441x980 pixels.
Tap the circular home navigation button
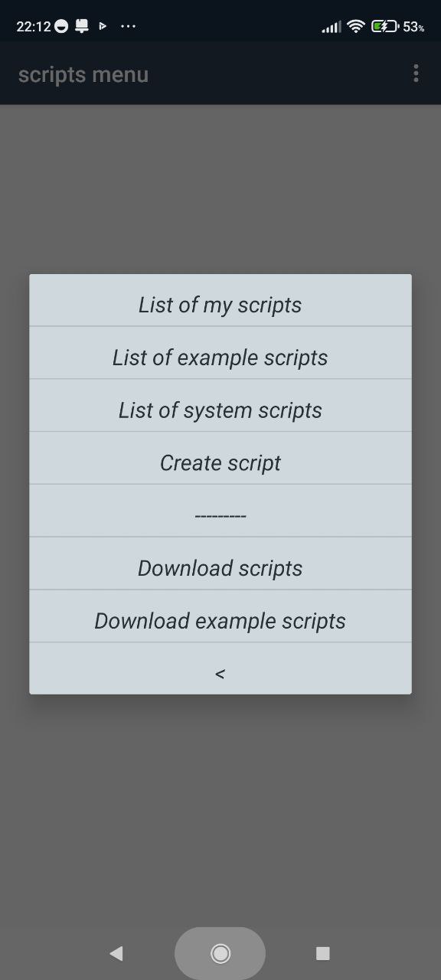(x=220, y=953)
